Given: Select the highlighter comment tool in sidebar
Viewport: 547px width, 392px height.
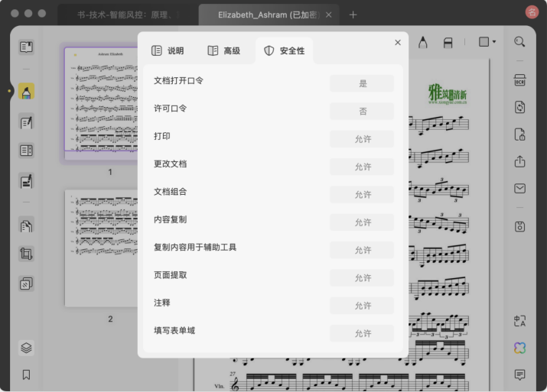Looking at the screenshot, I should (x=26, y=91).
